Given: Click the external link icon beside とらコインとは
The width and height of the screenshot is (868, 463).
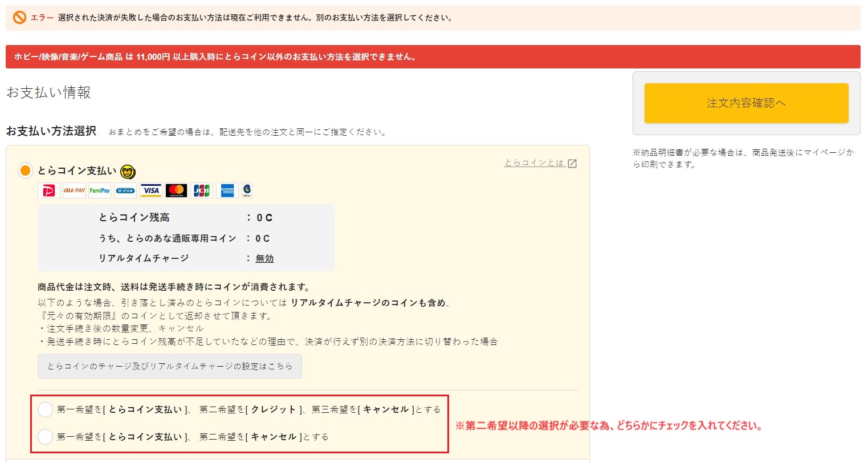Looking at the screenshot, I should coord(572,164).
